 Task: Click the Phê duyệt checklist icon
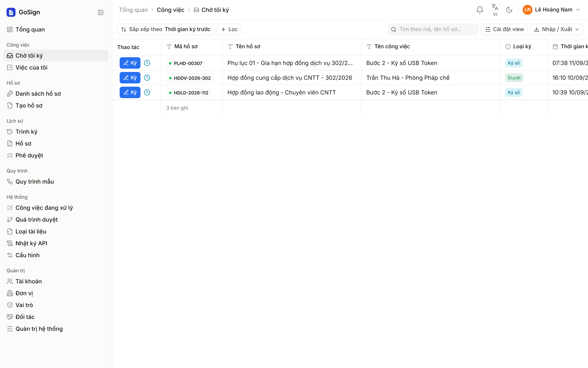click(10, 155)
